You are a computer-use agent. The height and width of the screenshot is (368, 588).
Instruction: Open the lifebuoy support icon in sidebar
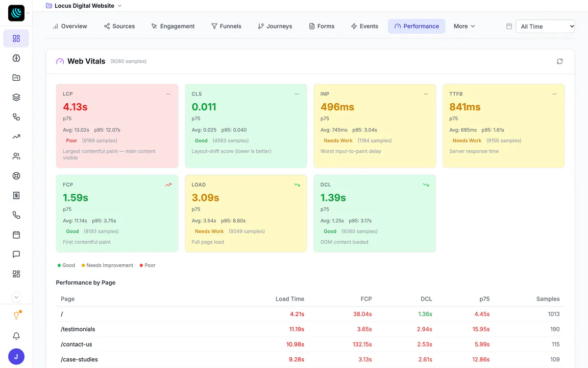pyautogui.click(x=16, y=176)
